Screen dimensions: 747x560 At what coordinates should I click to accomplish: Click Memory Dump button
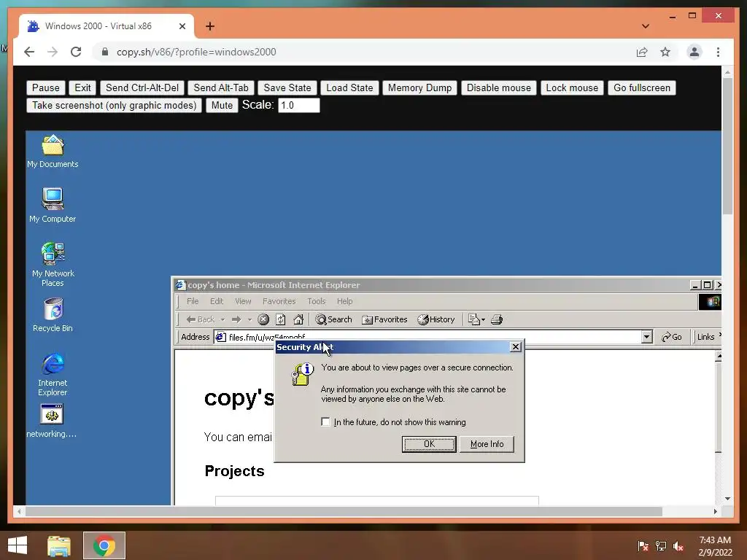pyautogui.click(x=419, y=87)
